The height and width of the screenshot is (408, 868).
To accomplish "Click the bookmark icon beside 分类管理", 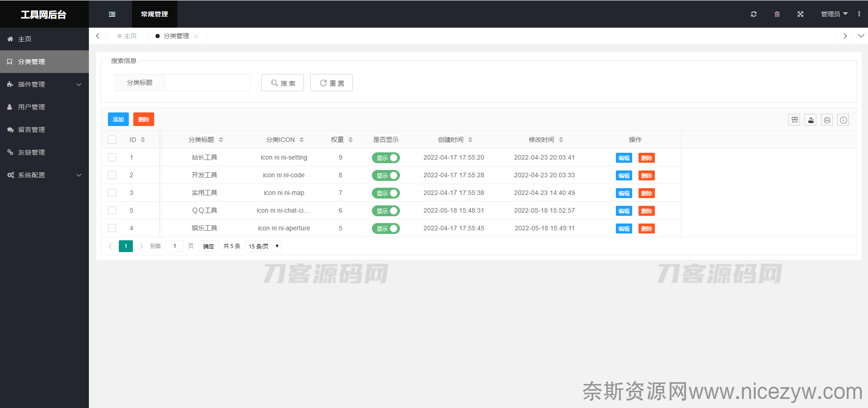I will pyautogui.click(x=10, y=62).
